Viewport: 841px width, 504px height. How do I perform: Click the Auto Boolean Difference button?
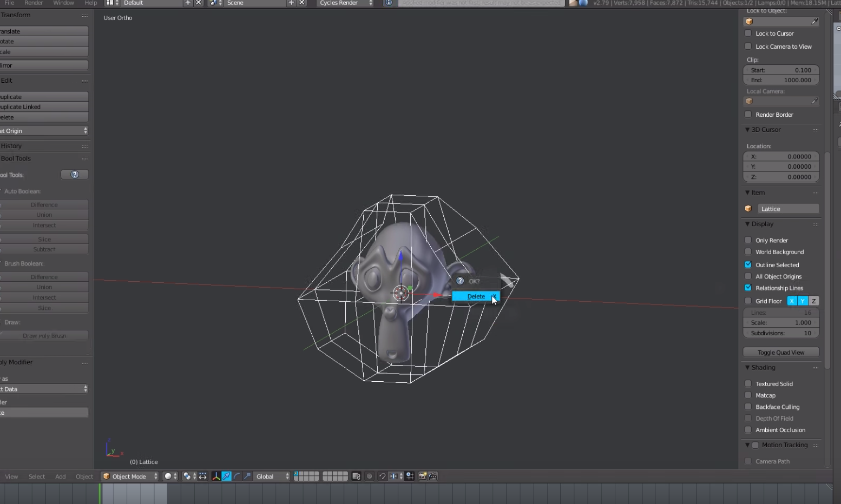tap(44, 205)
